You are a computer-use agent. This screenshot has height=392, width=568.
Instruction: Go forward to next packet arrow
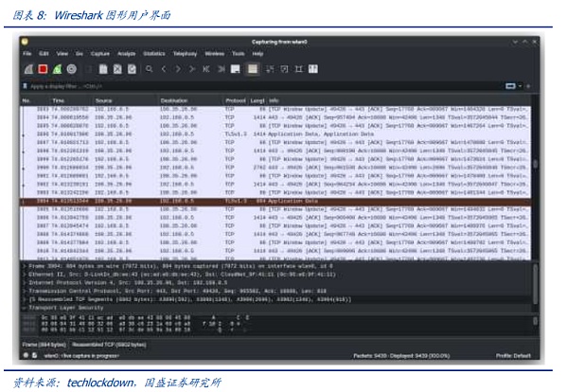click(178, 69)
